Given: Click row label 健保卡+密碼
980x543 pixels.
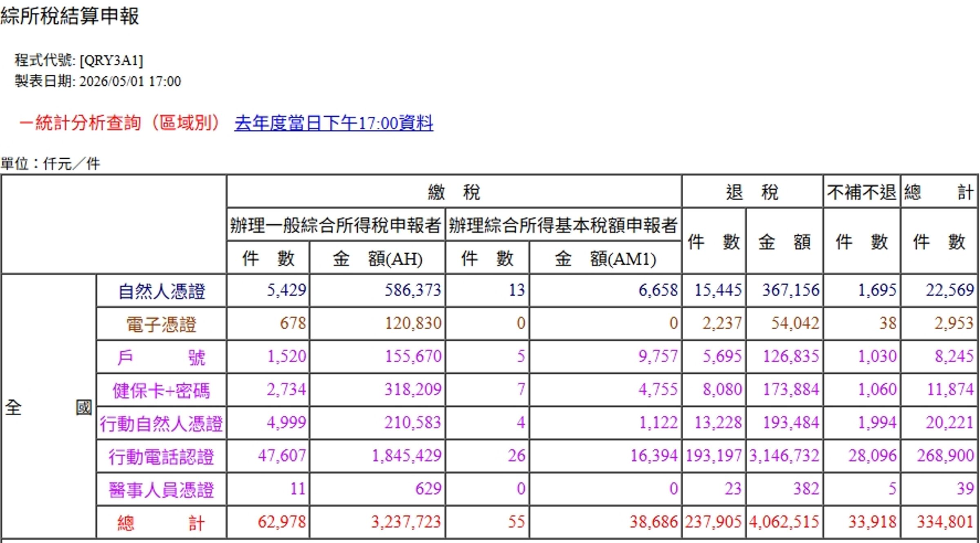Looking at the screenshot, I should pyautogui.click(x=161, y=390).
